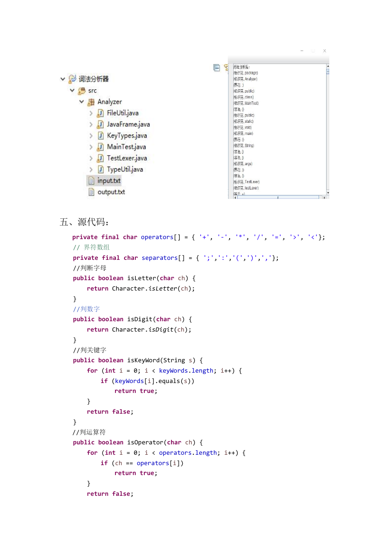Screen dimensions: 392x554
Task: Click the (标识符, MainTest) output row
Action: point(246,103)
